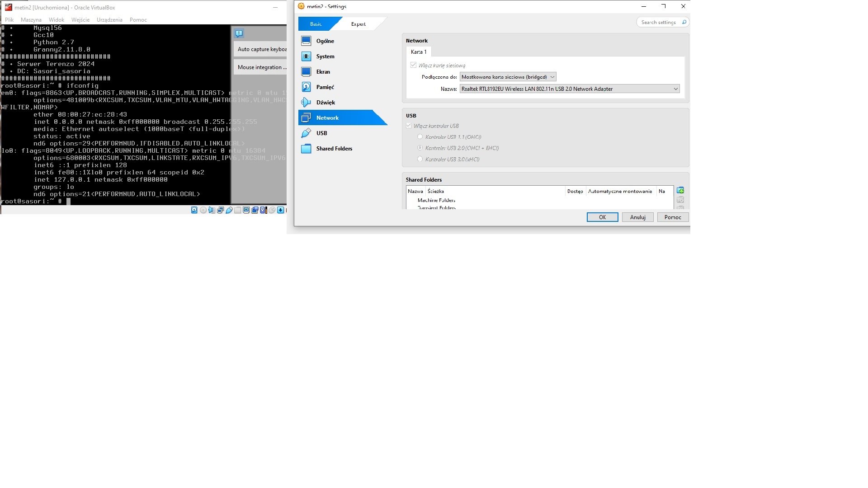
Task: Select the Kontroler USB 1.1 (OHCI) radio button
Action: click(x=420, y=136)
